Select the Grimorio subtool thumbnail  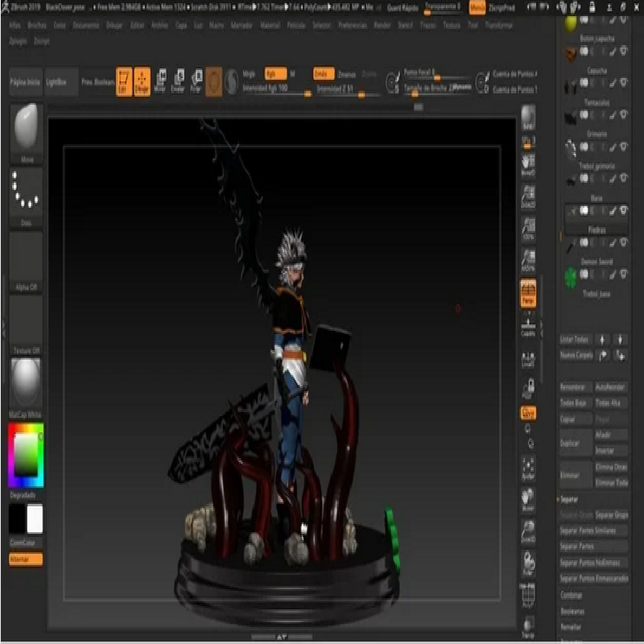(571, 147)
